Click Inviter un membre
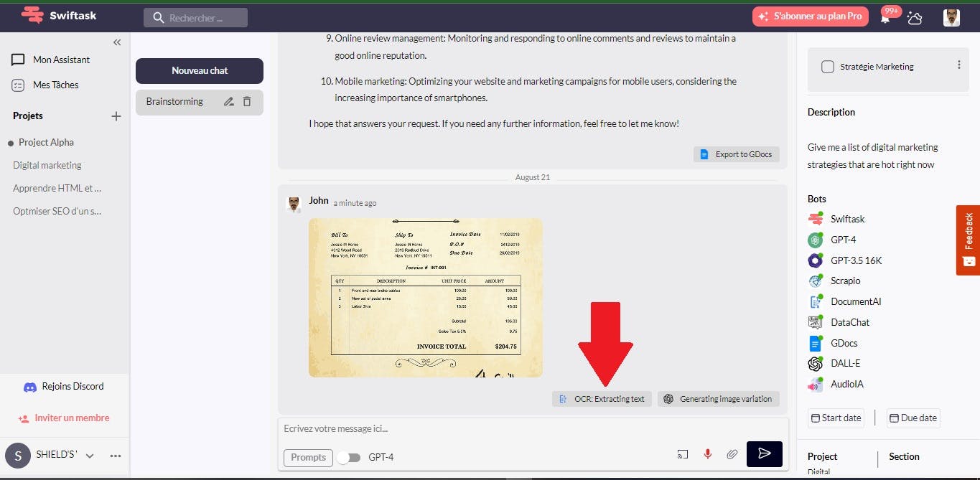980x480 pixels. tap(64, 418)
